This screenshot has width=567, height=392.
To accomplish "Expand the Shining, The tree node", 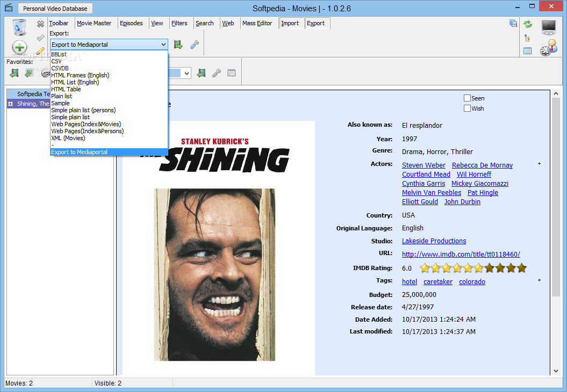I will tap(11, 104).
